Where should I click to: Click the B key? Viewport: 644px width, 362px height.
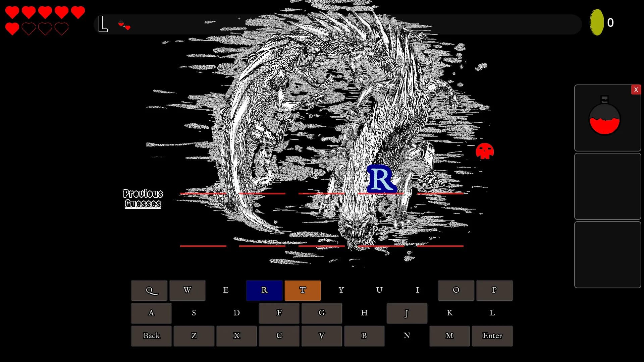click(364, 336)
